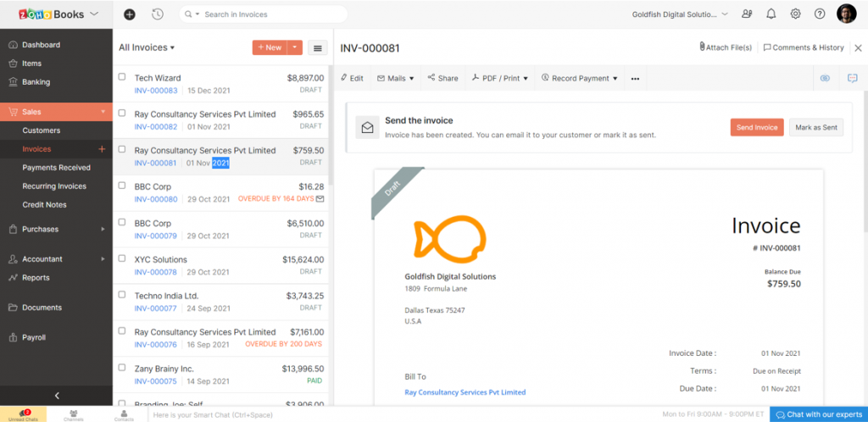Screen dimensions: 868x422
Task: Open the search scope dropdown arrow
Action: 198,15
